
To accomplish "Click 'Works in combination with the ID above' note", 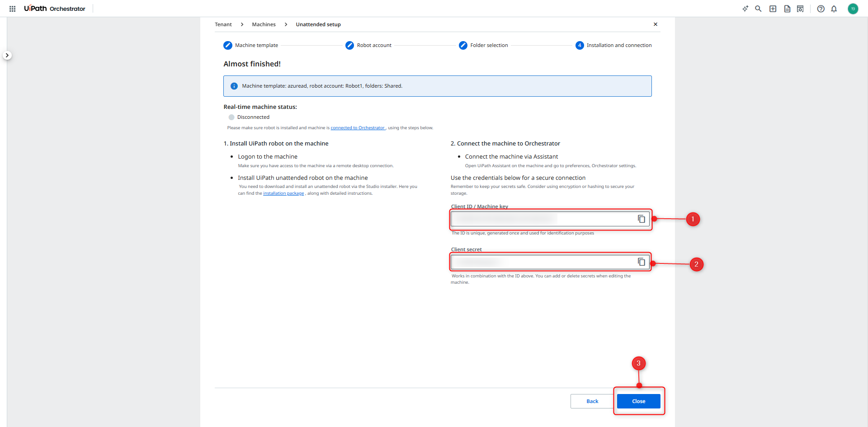I will (x=541, y=279).
